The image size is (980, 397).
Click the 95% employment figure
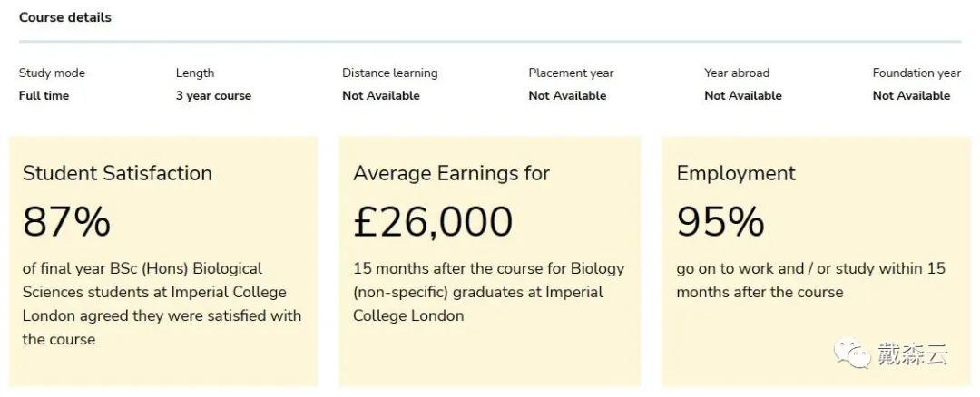pos(720,221)
